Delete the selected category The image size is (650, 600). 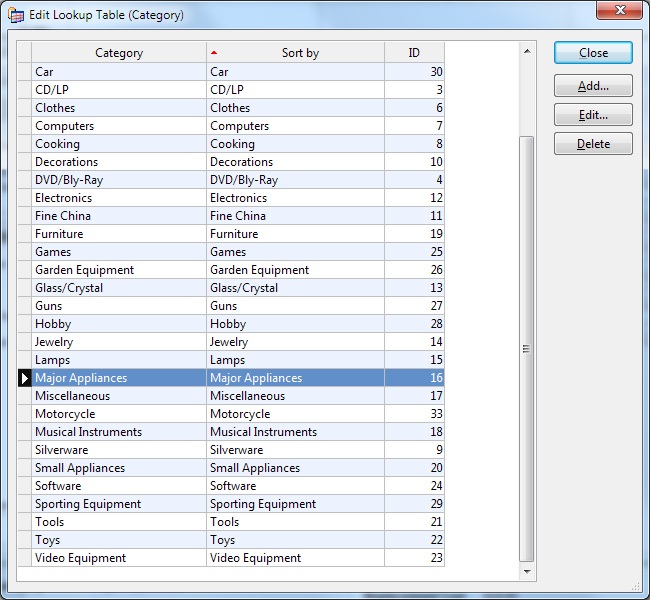pyautogui.click(x=593, y=144)
